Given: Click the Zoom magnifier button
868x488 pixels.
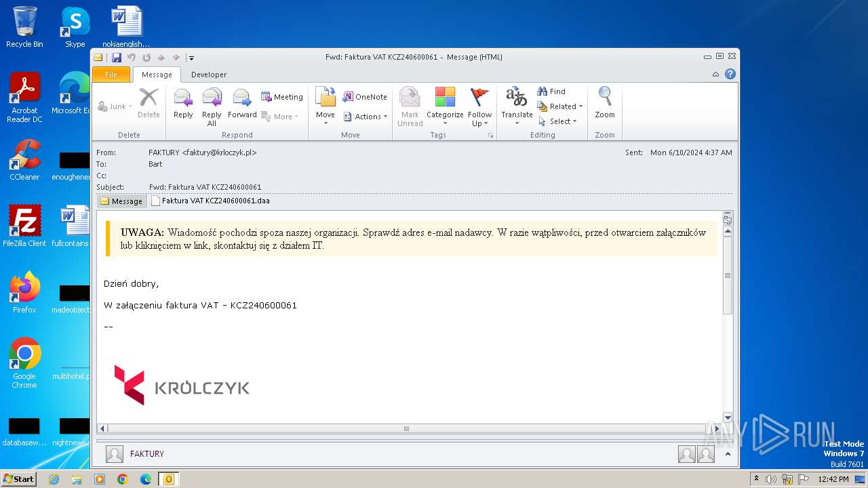Looking at the screenshot, I should (x=605, y=103).
